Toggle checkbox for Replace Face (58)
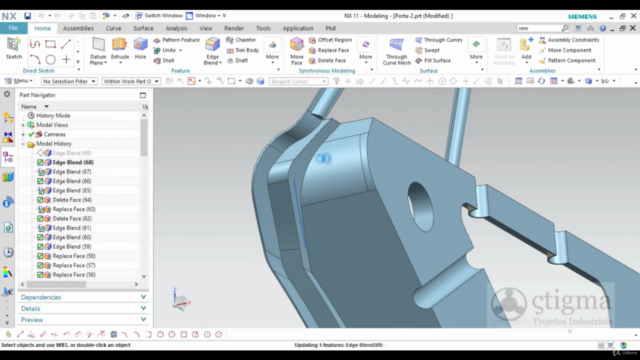 point(40,256)
